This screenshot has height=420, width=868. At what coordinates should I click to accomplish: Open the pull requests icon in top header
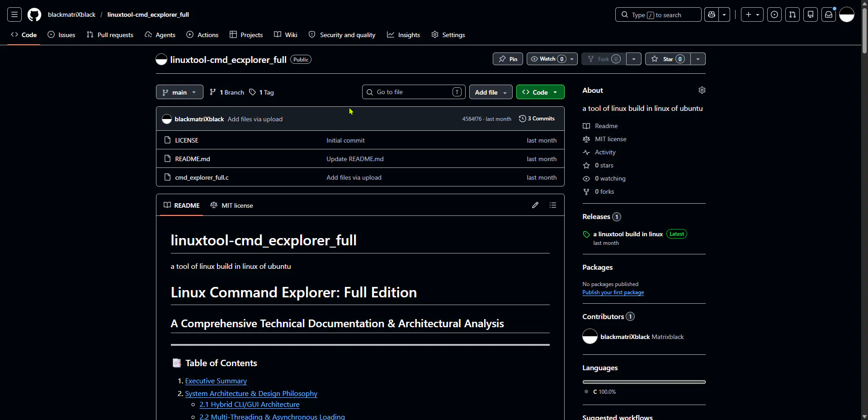793,14
